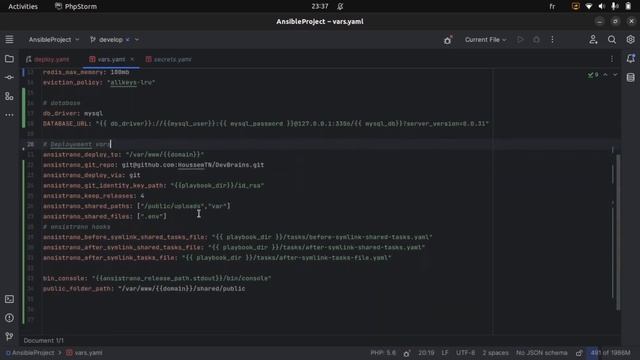
Task: Click the Document 1/1 label
Action: pyautogui.click(x=43, y=340)
